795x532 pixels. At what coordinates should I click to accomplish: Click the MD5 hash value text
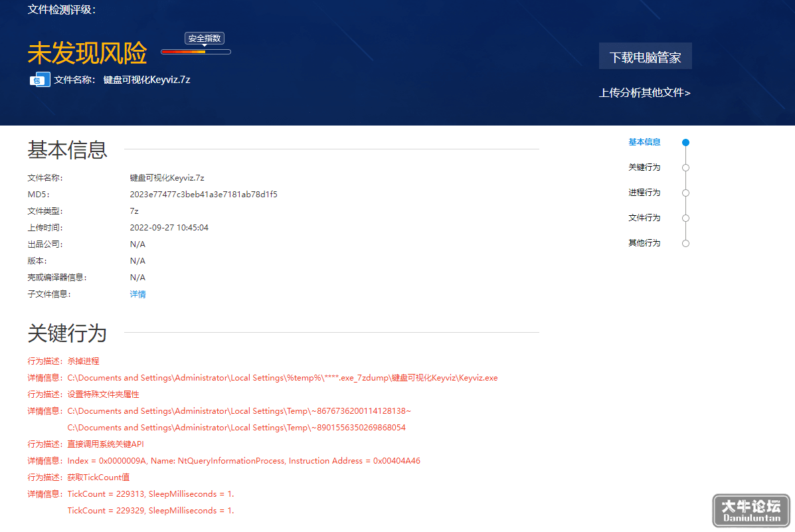coord(203,194)
